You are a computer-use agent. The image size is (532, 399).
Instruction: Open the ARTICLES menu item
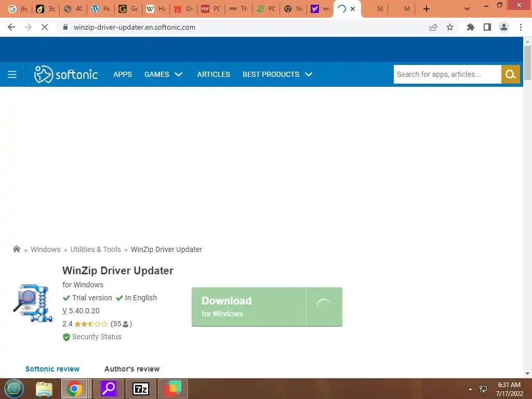point(214,74)
